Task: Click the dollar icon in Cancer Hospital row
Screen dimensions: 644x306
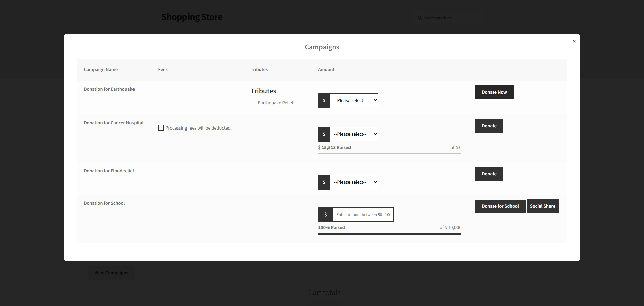Action: [324, 134]
